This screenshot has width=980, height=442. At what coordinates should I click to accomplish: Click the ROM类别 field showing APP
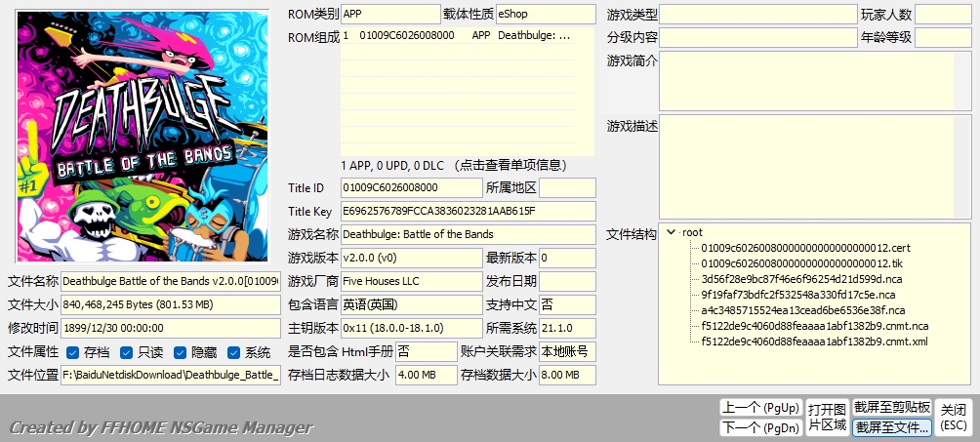pos(390,15)
